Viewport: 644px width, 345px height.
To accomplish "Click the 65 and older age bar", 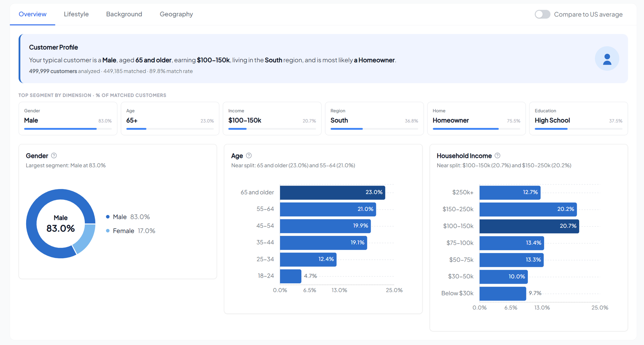I will [332, 192].
